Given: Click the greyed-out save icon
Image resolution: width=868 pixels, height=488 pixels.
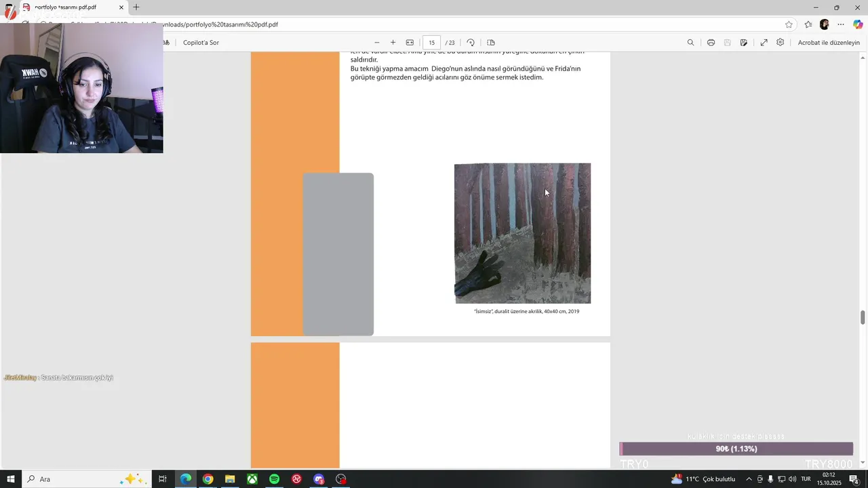Looking at the screenshot, I should (x=727, y=43).
